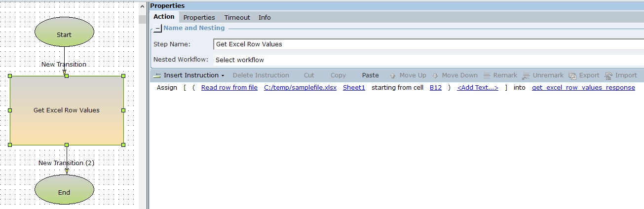
Task: Click into the Step Name field
Action: pos(428,44)
